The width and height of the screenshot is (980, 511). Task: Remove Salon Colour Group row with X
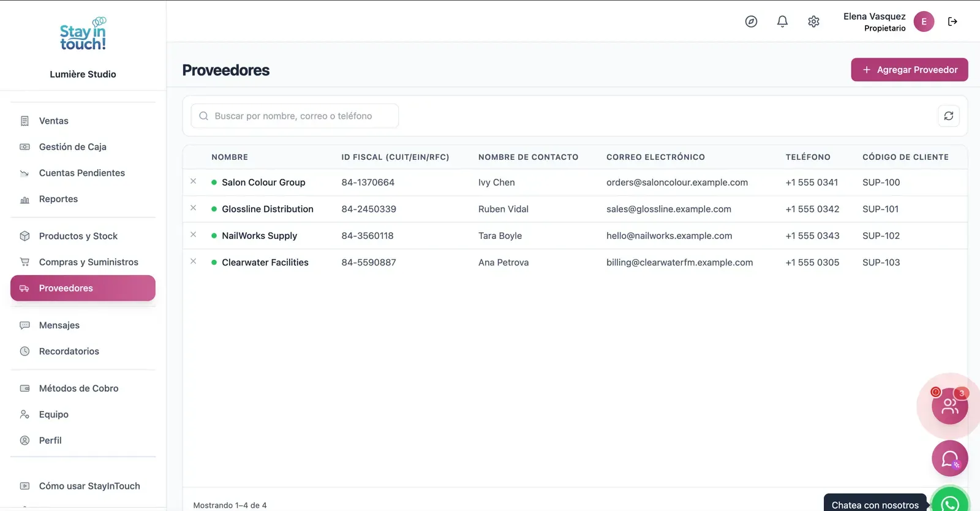[x=193, y=181]
